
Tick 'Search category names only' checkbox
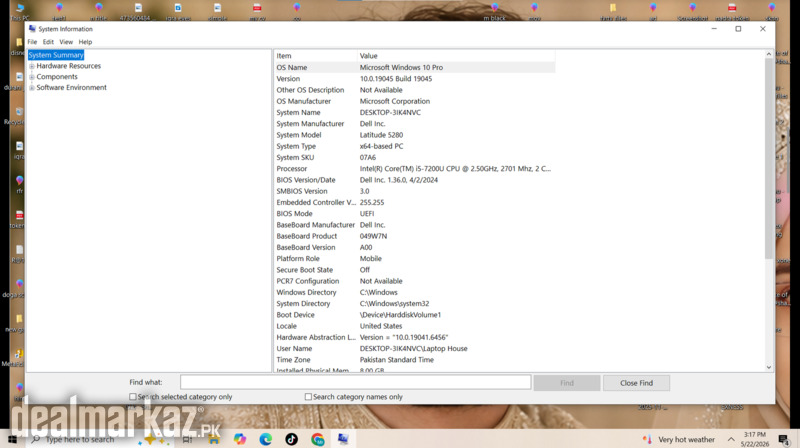pyautogui.click(x=308, y=396)
